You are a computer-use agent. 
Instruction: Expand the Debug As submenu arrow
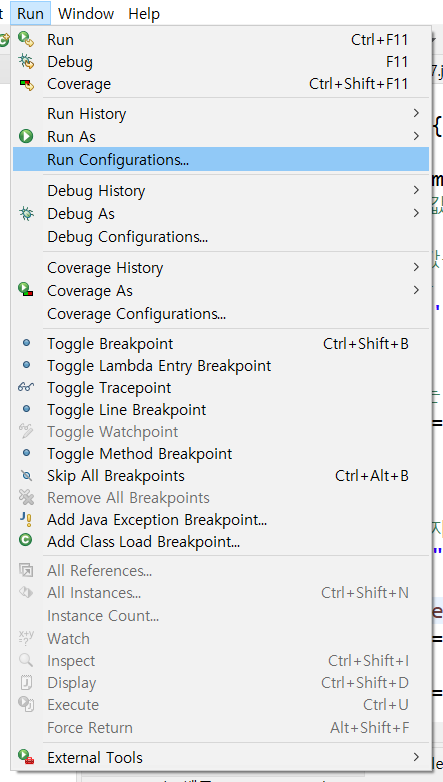pyautogui.click(x=416, y=213)
